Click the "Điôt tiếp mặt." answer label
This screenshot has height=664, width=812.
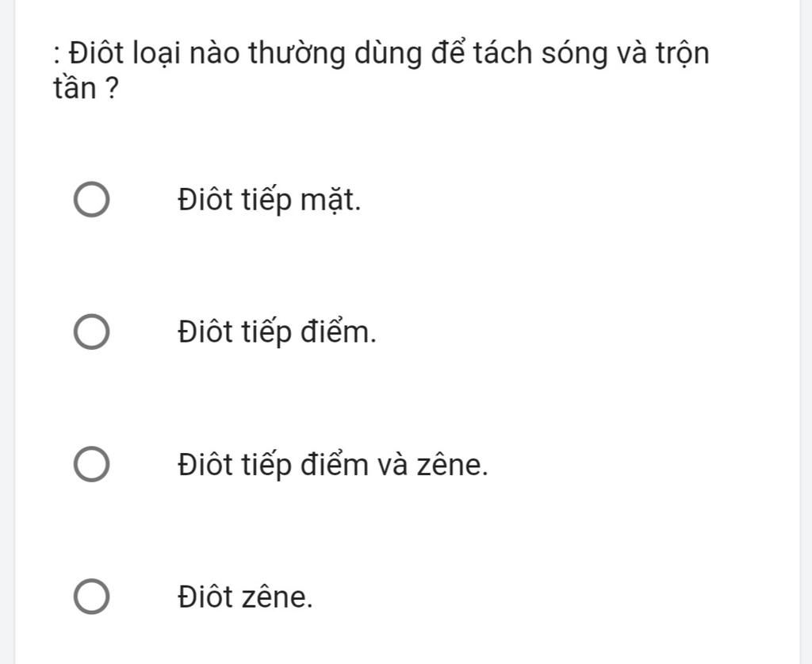pyautogui.click(x=269, y=201)
